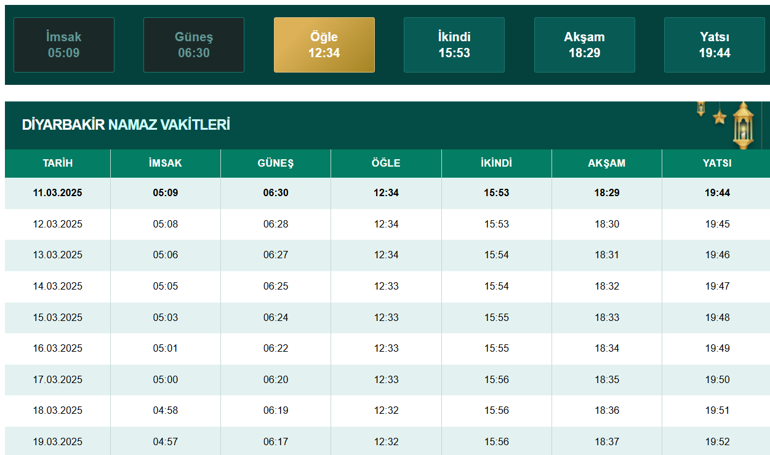The height and width of the screenshot is (455, 770).
Task: Click Yatsı time 19:52 for 19.03.2025
Action: point(717,441)
